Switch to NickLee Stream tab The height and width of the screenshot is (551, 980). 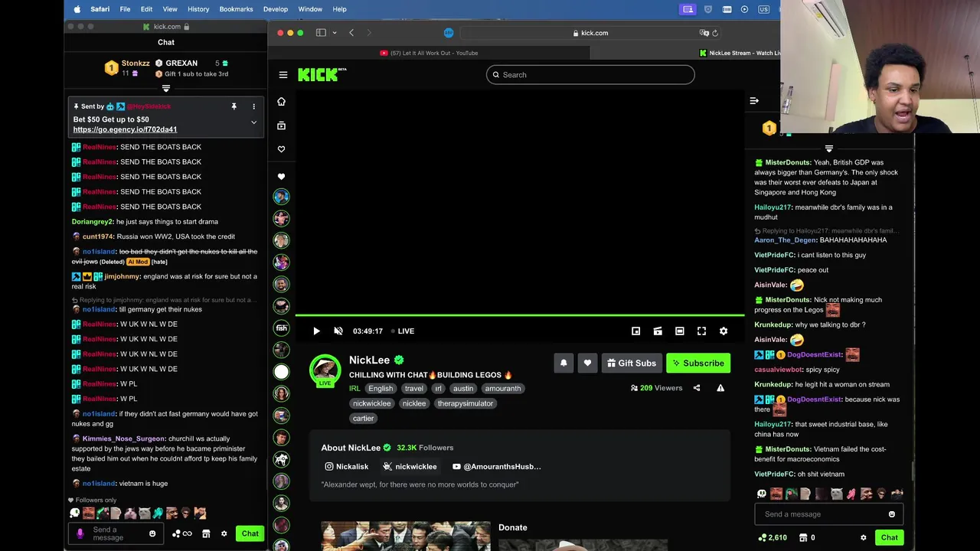click(740, 53)
